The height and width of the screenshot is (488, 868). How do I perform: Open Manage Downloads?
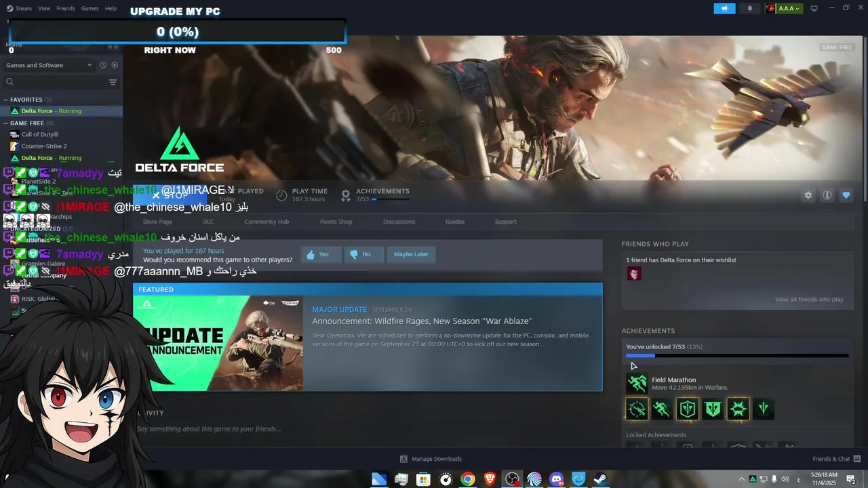pyautogui.click(x=431, y=459)
